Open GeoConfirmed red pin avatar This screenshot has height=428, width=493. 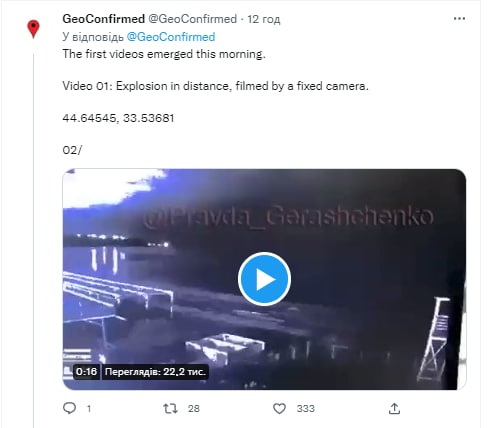click(x=33, y=29)
